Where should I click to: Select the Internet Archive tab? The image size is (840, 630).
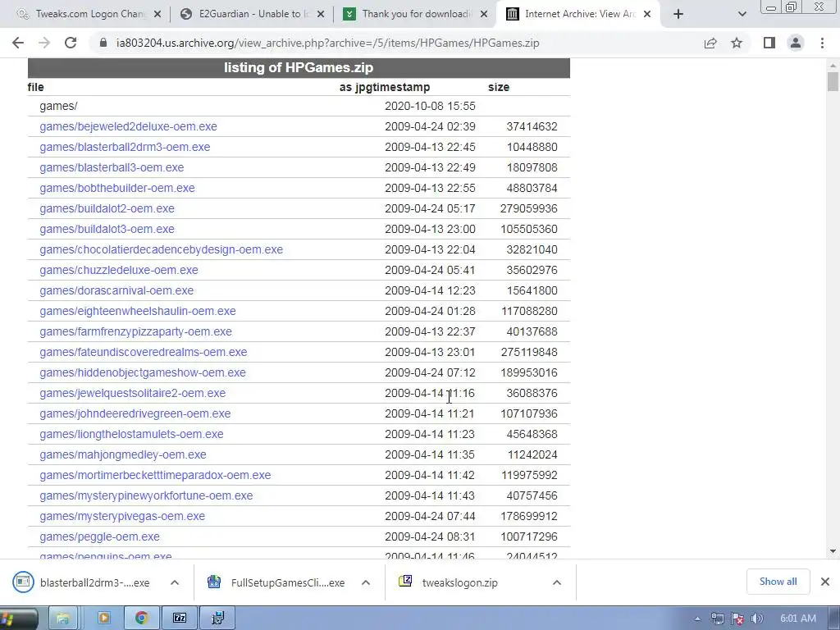pos(578,14)
